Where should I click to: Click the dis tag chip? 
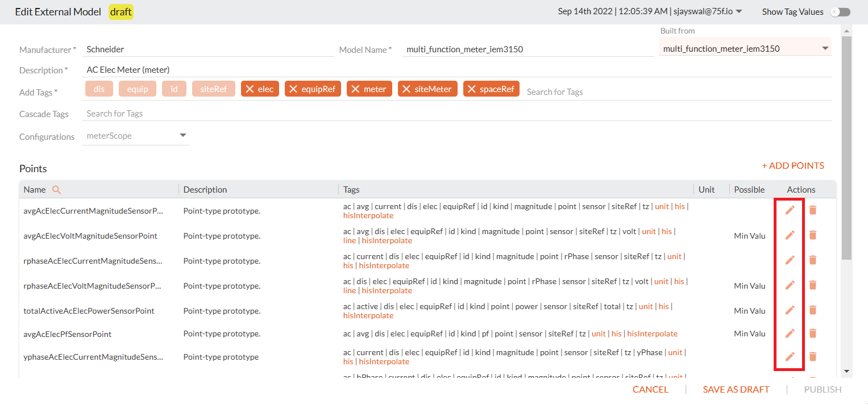click(x=99, y=89)
